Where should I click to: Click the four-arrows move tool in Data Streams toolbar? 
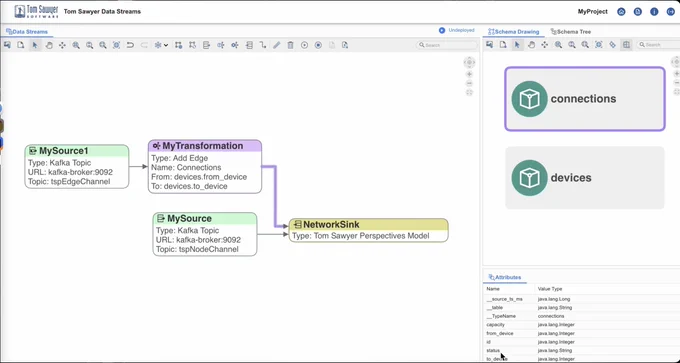(62, 45)
